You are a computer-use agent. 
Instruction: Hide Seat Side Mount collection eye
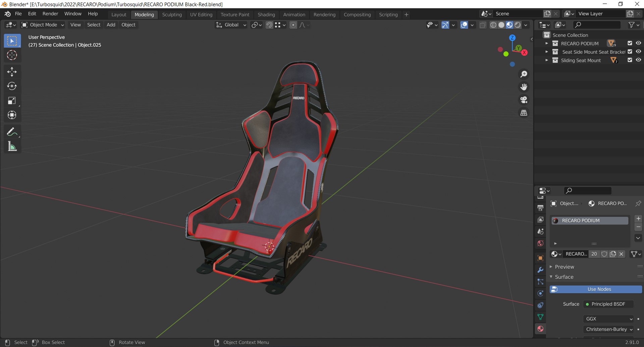[638, 52]
